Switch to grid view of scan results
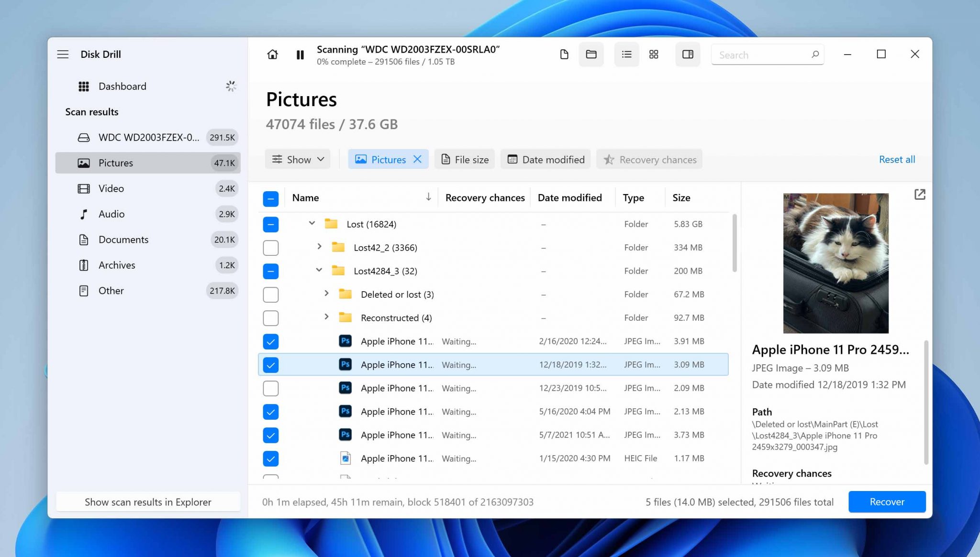Viewport: 980px width, 557px height. [x=654, y=55]
